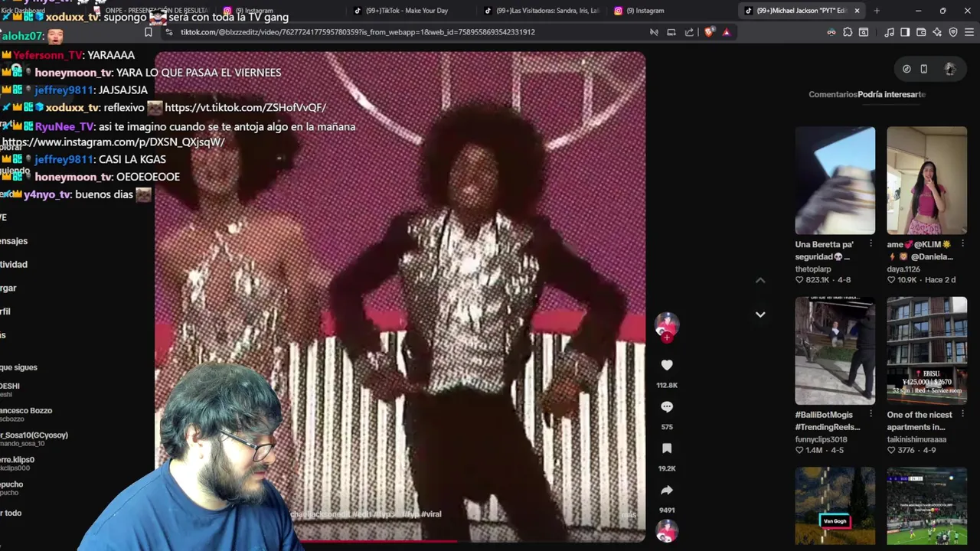Viewport: 980px width, 551px height.
Task: Open Una Beretta pa' seguridad thumbnail
Action: 835,181
